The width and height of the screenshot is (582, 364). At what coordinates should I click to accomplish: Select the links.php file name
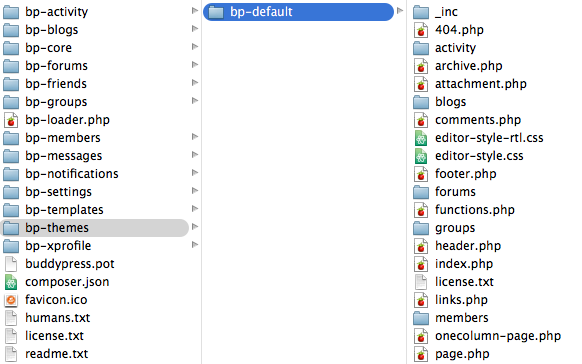point(461,300)
